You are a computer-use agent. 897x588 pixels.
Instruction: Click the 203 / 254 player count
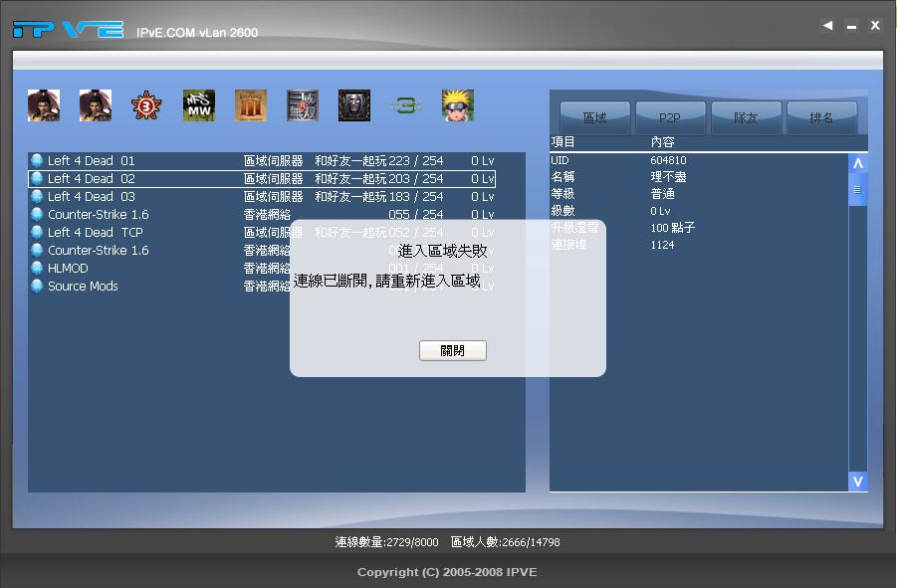(x=416, y=178)
